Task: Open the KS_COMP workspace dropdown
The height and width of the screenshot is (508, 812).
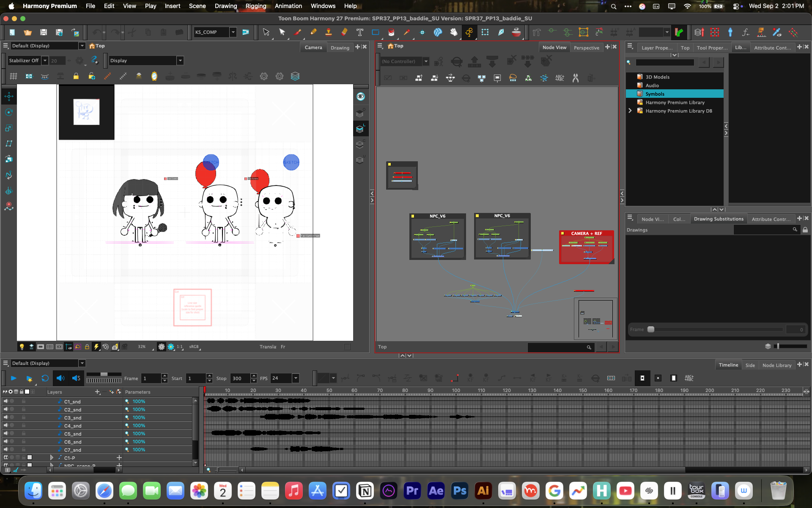Action: point(233,32)
